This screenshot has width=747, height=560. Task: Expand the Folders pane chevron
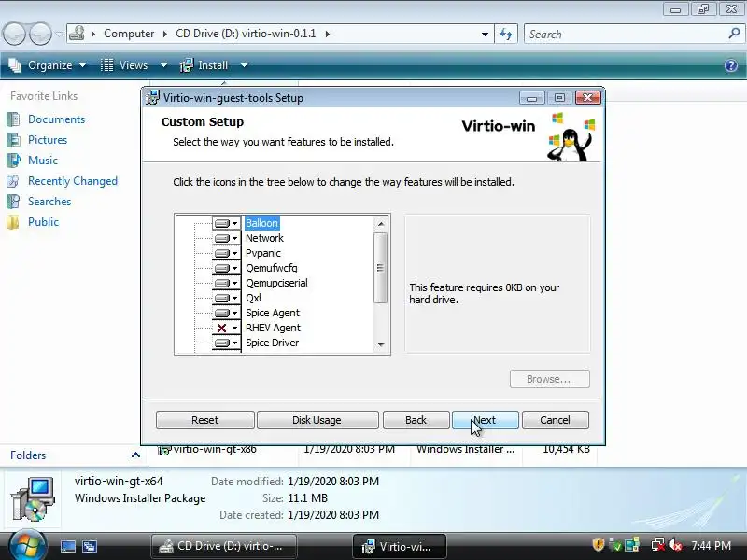click(135, 455)
